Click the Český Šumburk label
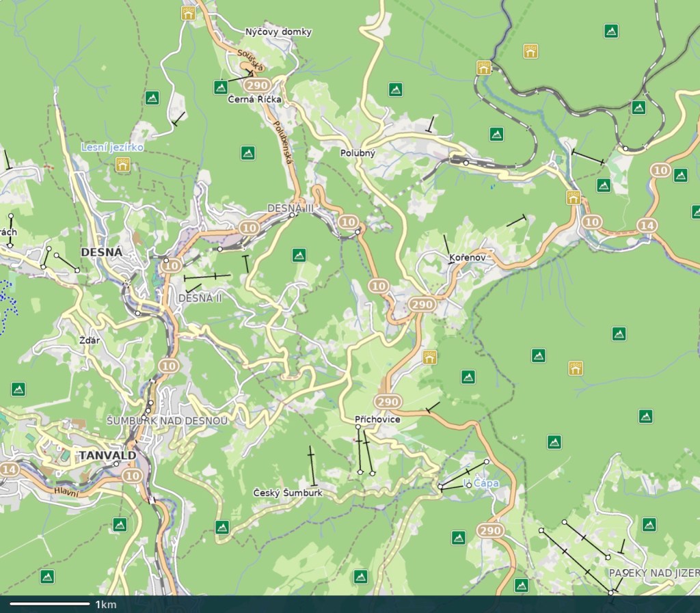 [287, 492]
